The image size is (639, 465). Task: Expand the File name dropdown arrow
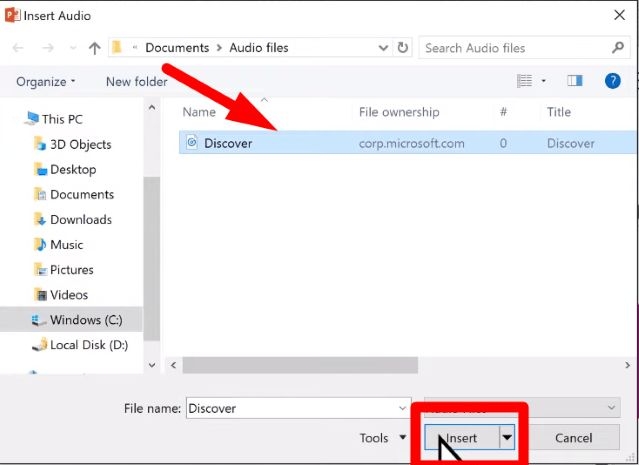click(402, 408)
